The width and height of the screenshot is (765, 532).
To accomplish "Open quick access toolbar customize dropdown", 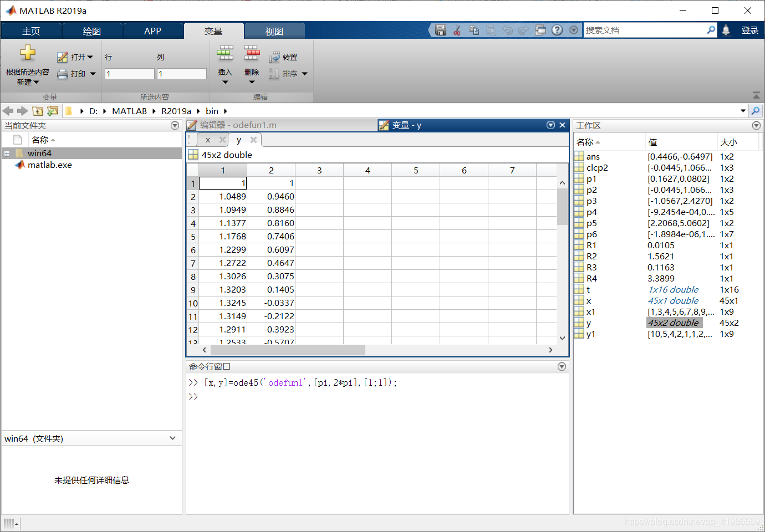I will tap(574, 30).
